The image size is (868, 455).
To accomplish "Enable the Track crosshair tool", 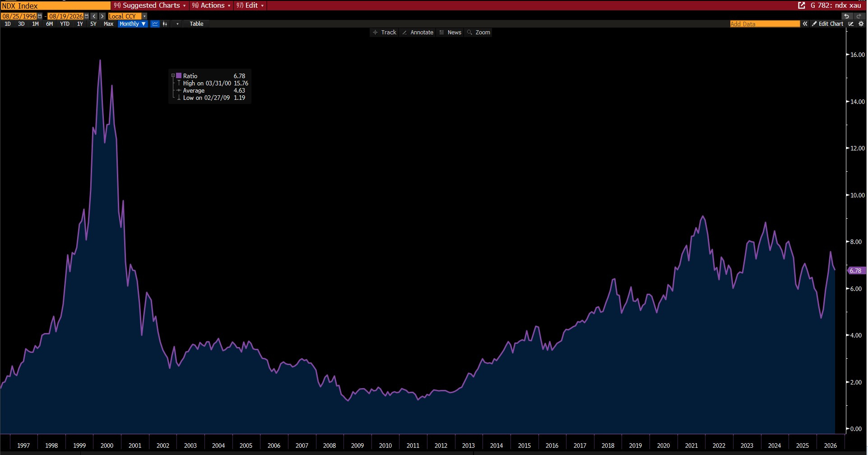I will (385, 33).
